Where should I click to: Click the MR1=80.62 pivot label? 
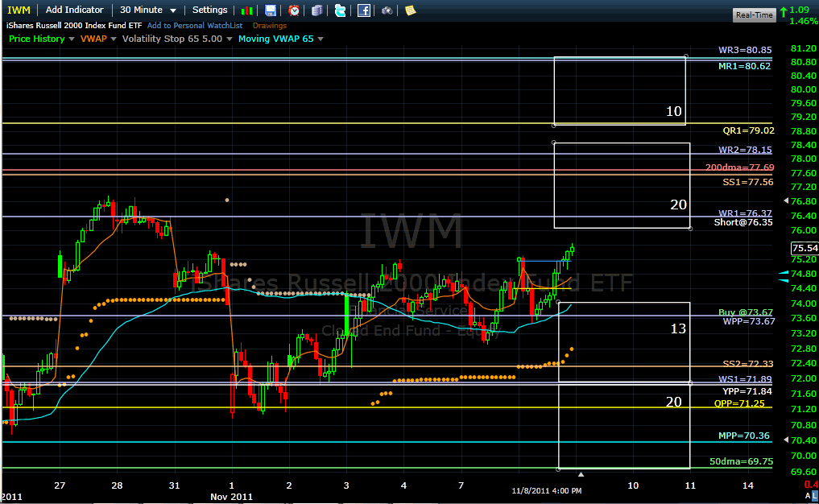click(744, 66)
